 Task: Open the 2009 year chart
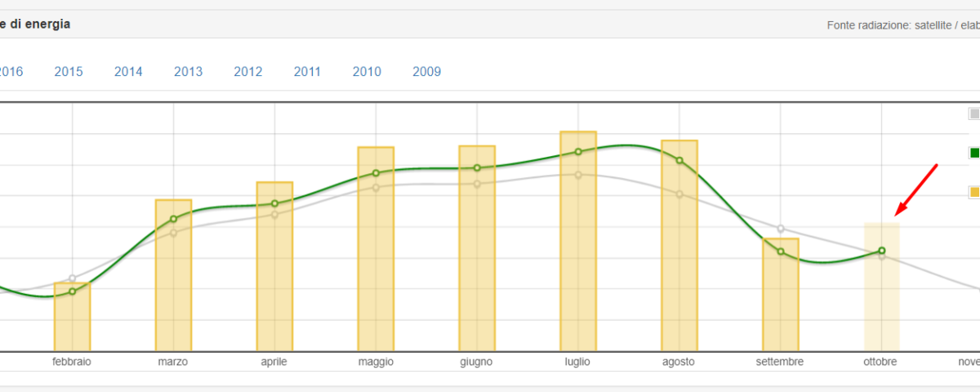[426, 72]
